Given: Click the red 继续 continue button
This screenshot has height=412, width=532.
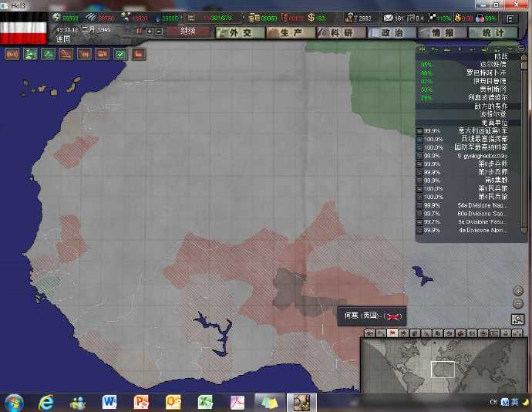Looking at the screenshot, I should (x=188, y=32).
